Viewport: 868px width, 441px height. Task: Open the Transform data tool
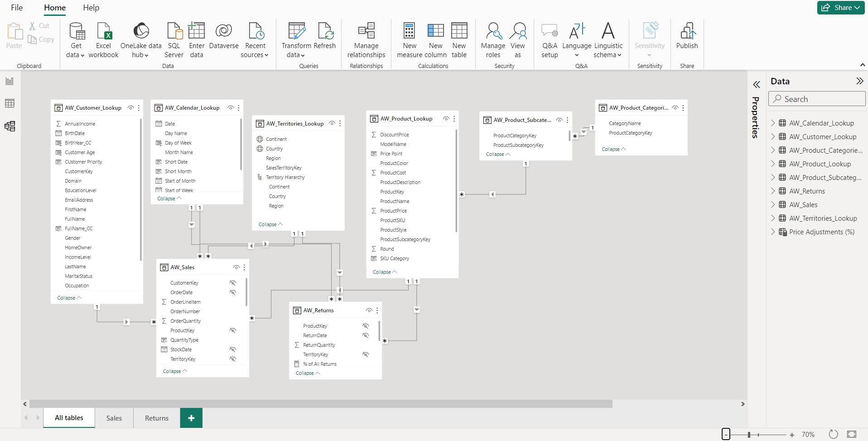coord(295,40)
